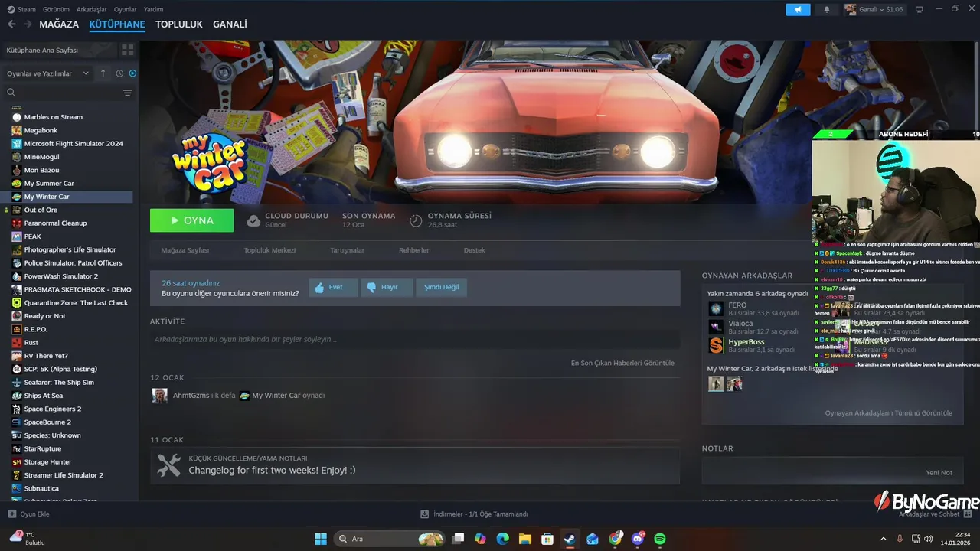The height and width of the screenshot is (551, 980).
Task: Open the Ganali account dropdown
Action: [x=874, y=10]
